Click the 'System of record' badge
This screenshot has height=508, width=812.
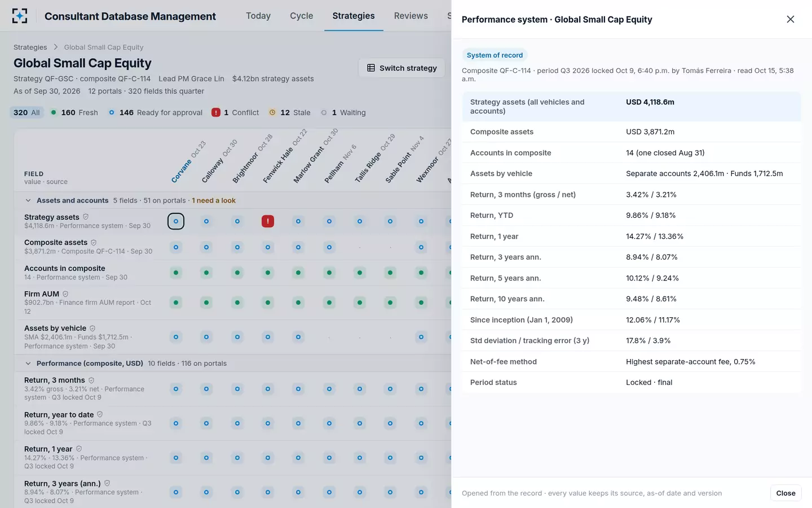pyautogui.click(x=495, y=55)
